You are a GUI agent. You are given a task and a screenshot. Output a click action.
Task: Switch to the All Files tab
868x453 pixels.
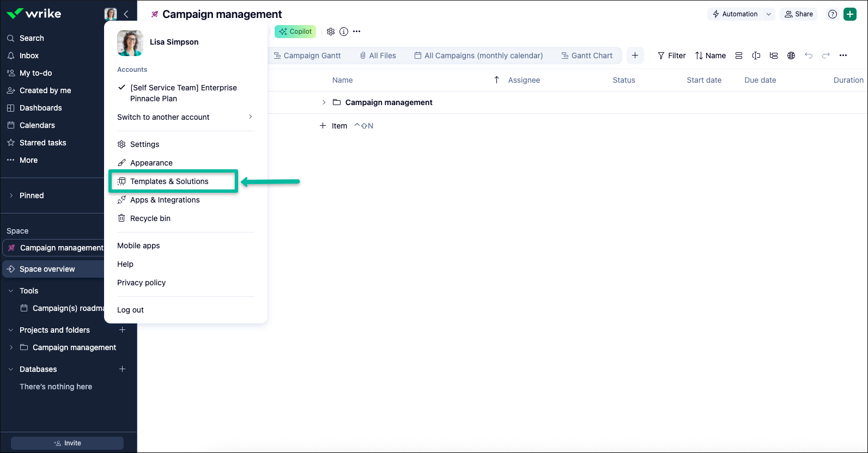[x=378, y=56]
